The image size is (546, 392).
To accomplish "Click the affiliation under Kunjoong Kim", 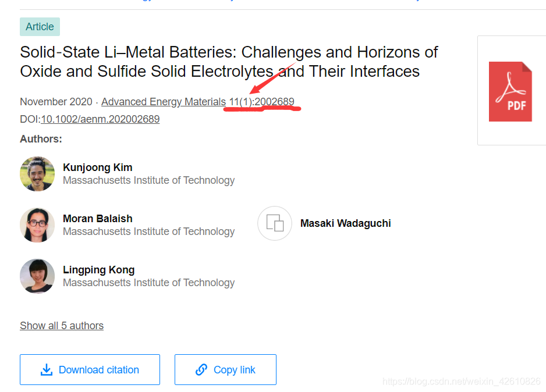I will (x=148, y=180).
